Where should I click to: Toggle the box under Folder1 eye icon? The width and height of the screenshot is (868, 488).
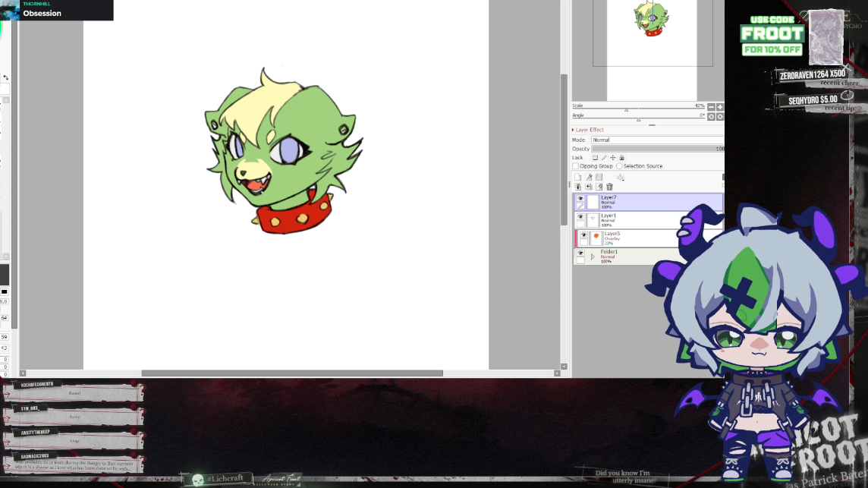[x=580, y=260]
